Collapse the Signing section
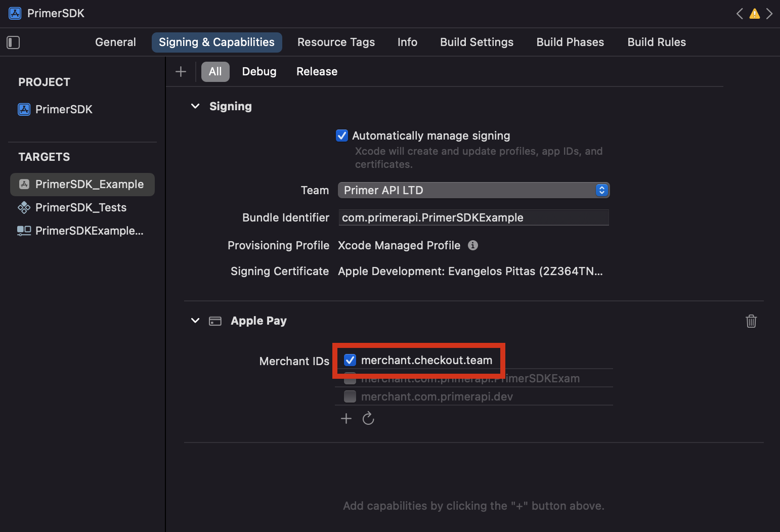 [x=195, y=106]
